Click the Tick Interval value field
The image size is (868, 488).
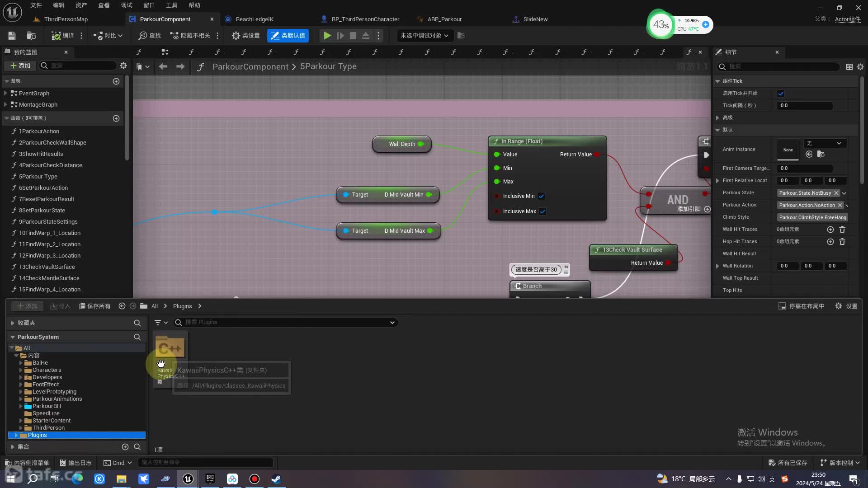pyautogui.click(x=805, y=105)
